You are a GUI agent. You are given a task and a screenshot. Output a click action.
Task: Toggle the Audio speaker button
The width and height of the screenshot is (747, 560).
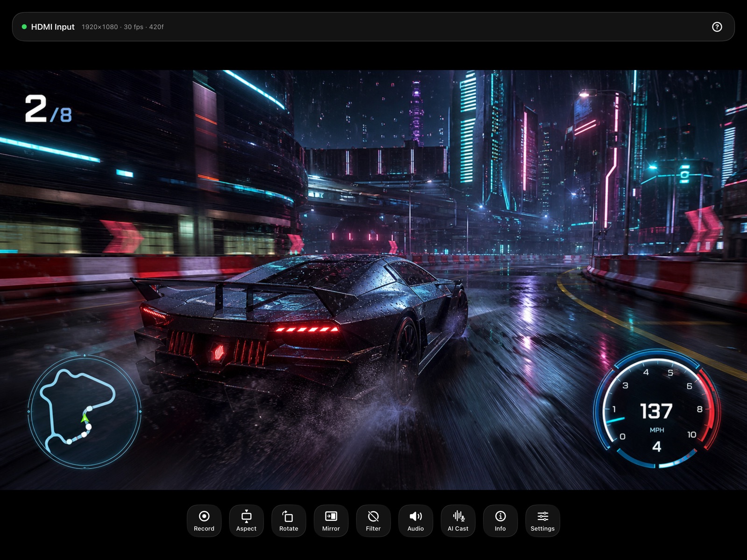[x=416, y=521]
